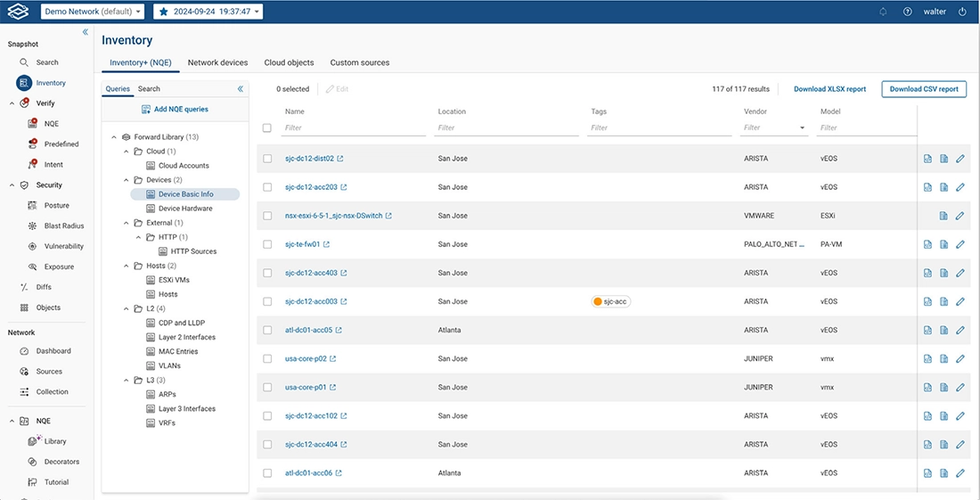Screen dimensions: 980x500
Task: Select the Queries tab in queries panel
Action: tap(118, 89)
